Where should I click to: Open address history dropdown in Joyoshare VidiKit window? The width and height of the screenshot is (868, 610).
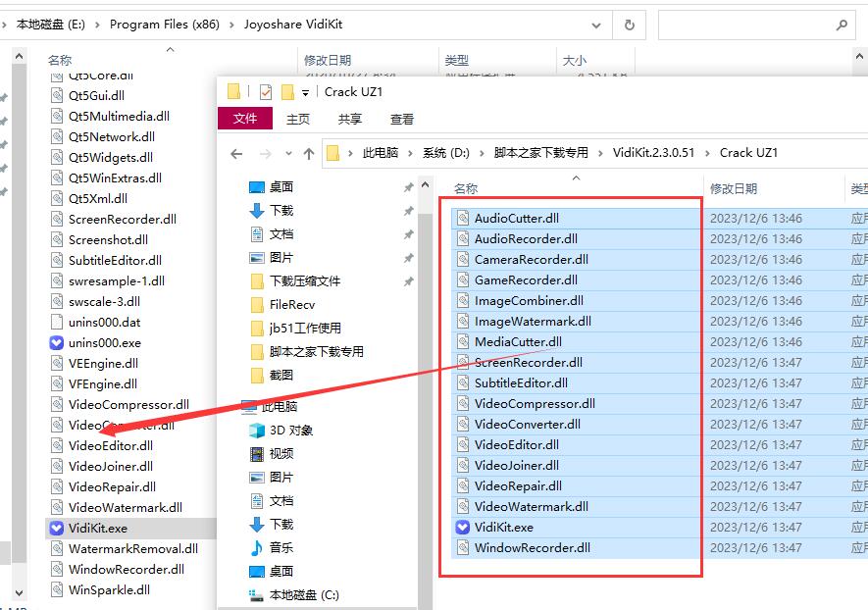(x=596, y=25)
